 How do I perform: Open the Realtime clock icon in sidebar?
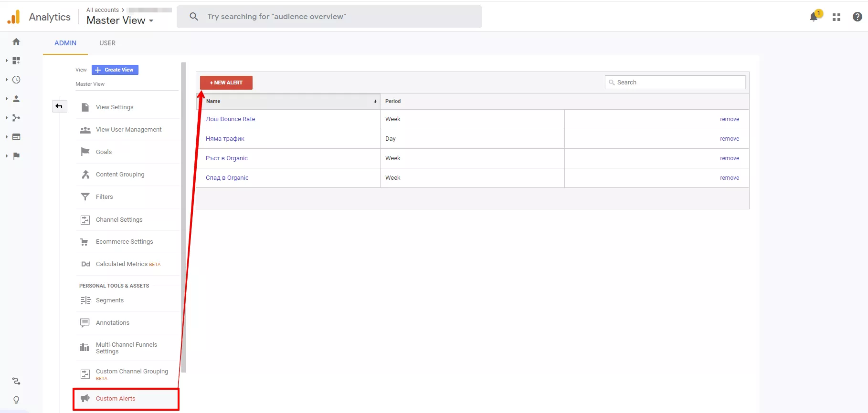click(16, 80)
